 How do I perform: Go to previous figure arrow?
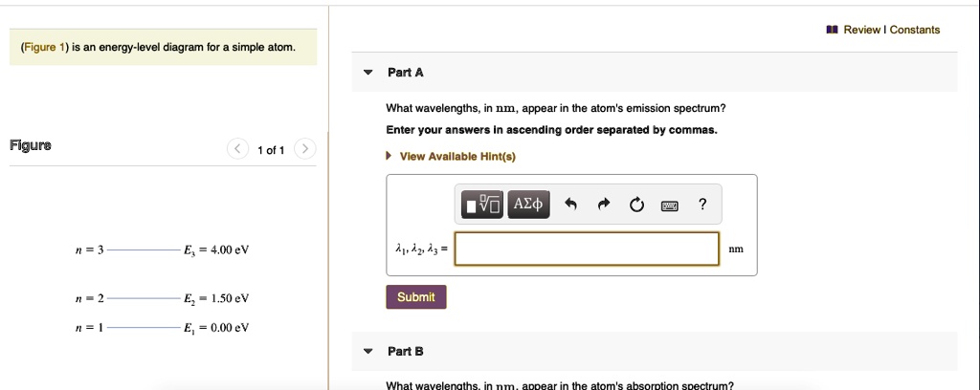237,149
